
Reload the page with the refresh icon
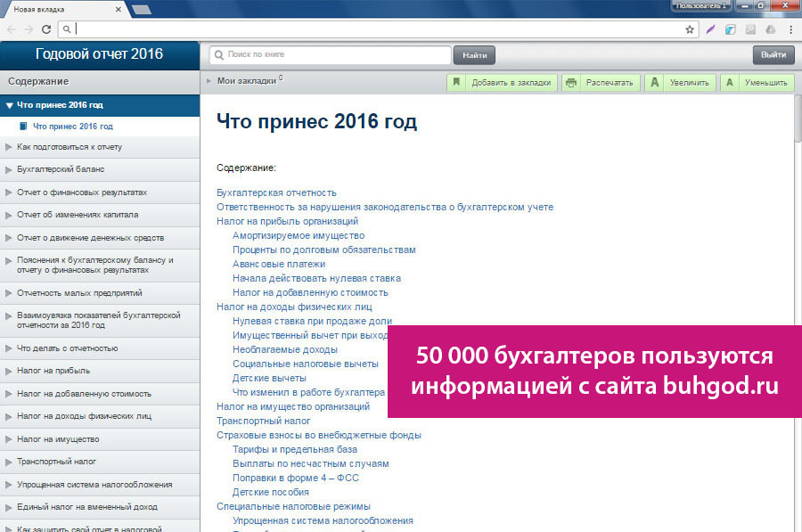(x=46, y=29)
